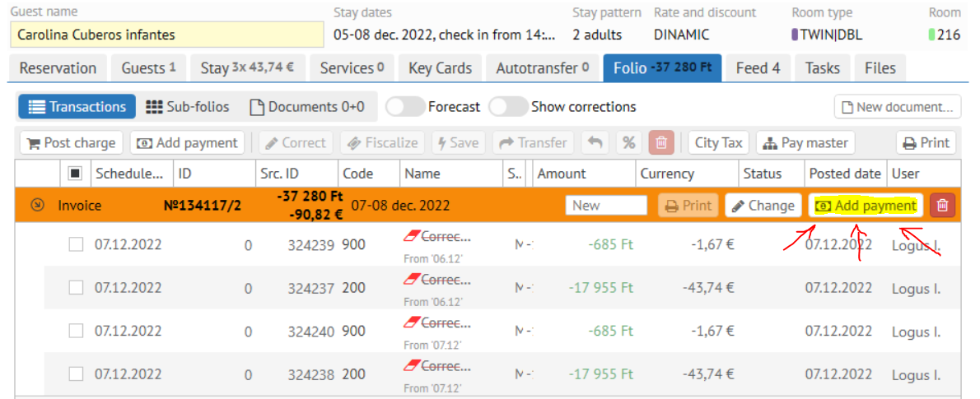
Task: Click the New document... button
Action: (x=898, y=107)
